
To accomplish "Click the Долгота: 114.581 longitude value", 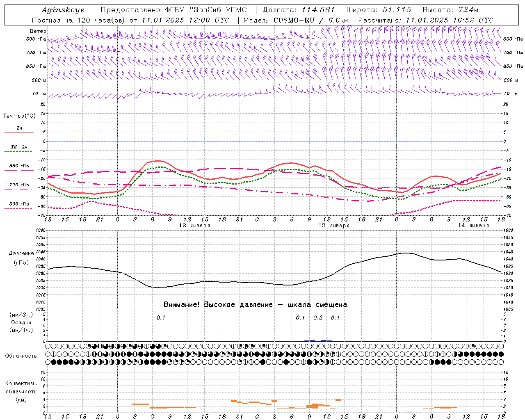I will tap(299, 10).
